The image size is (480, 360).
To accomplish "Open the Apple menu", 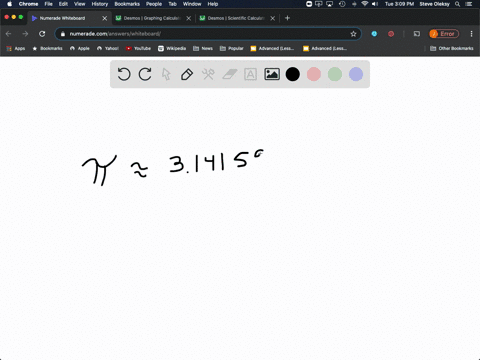I will tap(9, 4).
